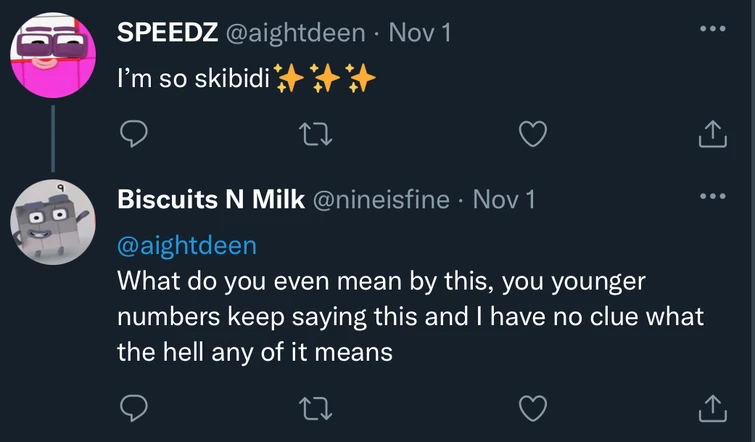This screenshot has width=755, height=442.
Task: Click the @nineisfine handle
Action: [382, 199]
